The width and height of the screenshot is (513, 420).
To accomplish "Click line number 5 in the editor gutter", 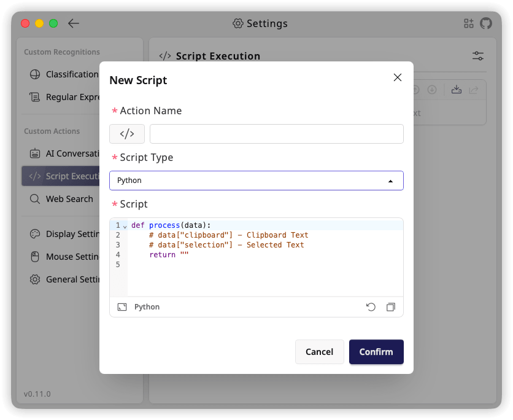I will pyautogui.click(x=118, y=265).
